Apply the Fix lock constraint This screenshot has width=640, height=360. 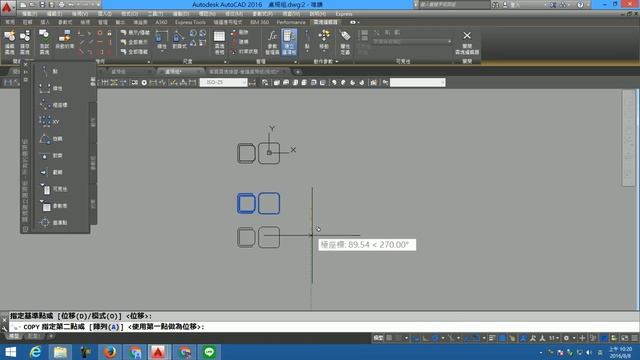[110, 33]
